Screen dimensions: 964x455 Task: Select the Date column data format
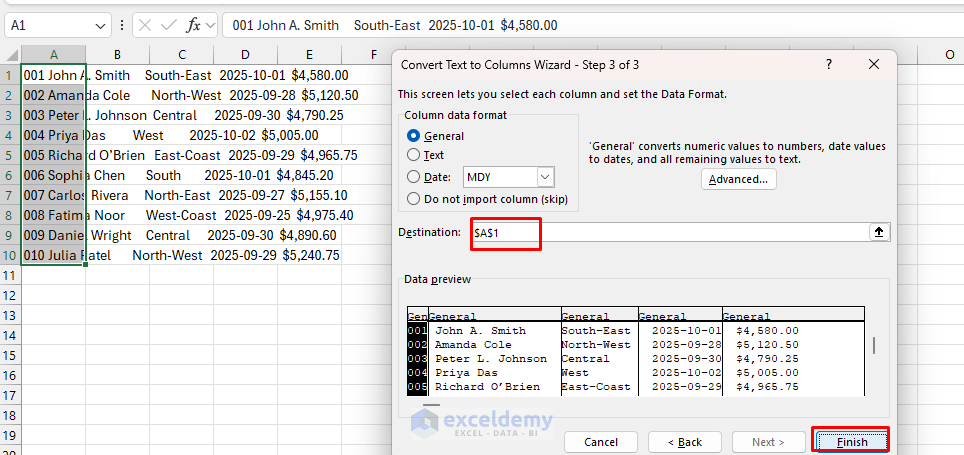point(429,177)
